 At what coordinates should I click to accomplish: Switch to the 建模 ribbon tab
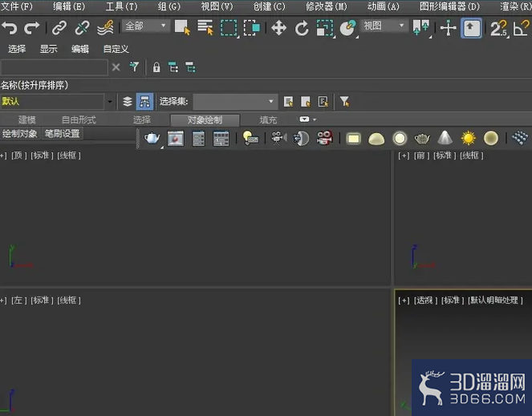[26, 120]
